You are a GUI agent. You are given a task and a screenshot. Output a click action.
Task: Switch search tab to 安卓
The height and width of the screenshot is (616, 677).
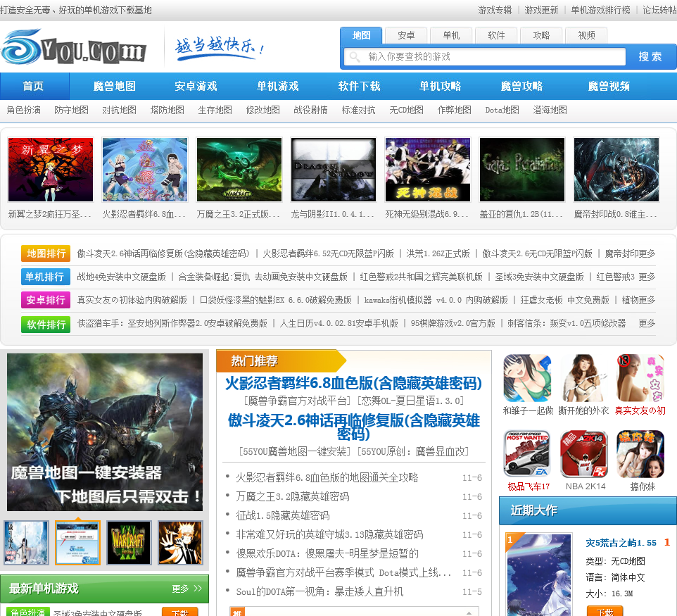[406, 35]
